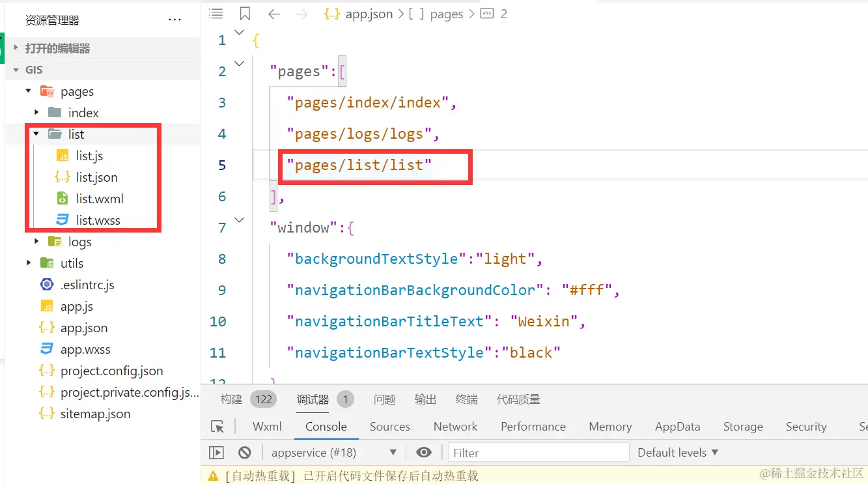The width and height of the screenshot is (868, 484).
Task: Click the list.wxss file icon
Action: (x=63, y=220)
